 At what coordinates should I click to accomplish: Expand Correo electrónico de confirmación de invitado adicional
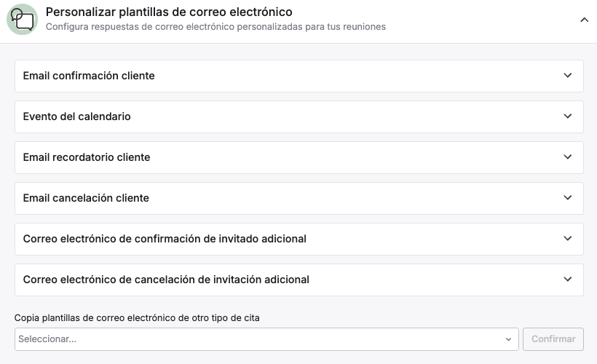tap(299, 239)
